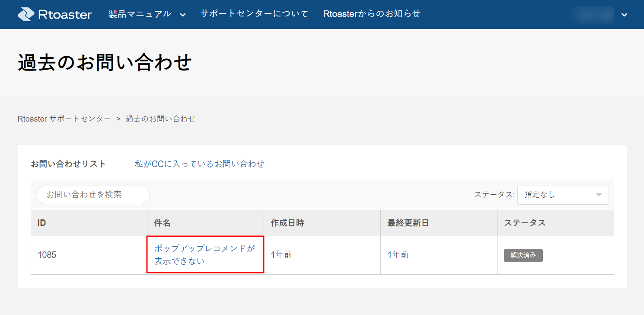Click the 1年前 value under 作成日時
644x315 pixels.
(281, 255)
